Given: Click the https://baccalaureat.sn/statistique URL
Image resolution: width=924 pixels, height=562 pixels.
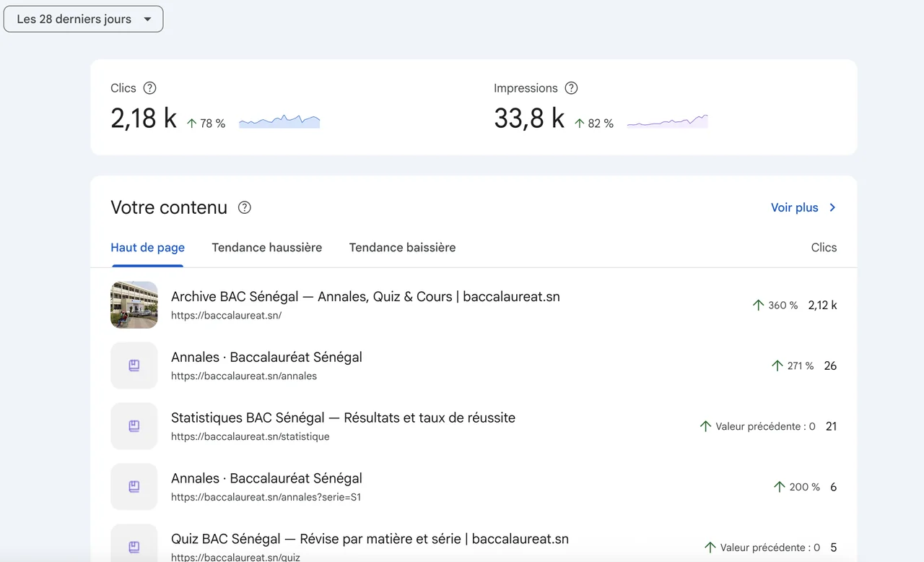Looking at the screenshot, I should (x=250, y=437).
